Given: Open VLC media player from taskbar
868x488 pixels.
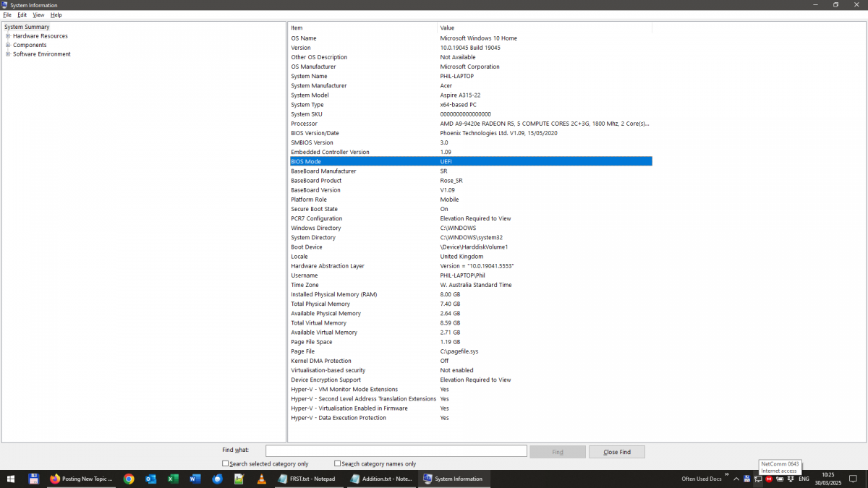Looking at the screenshot, I should tap(261, 479).
